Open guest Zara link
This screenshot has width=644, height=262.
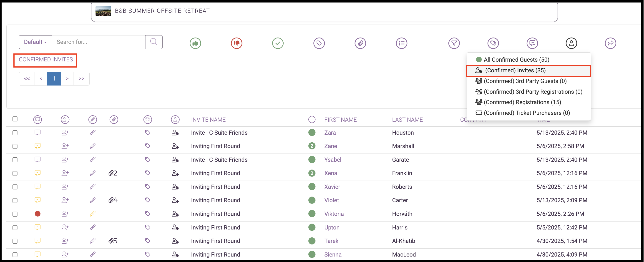click(330, 133)
